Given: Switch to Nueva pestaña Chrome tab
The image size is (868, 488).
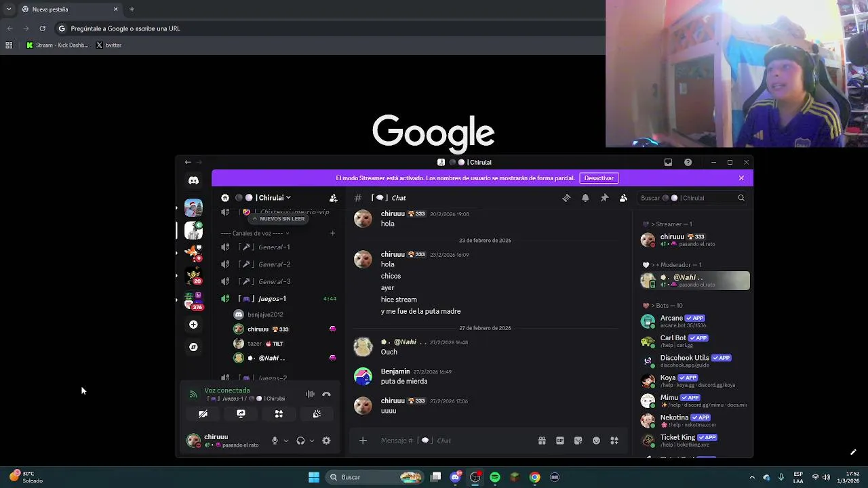Looking at the screenshot, I should tap(70, 9).
